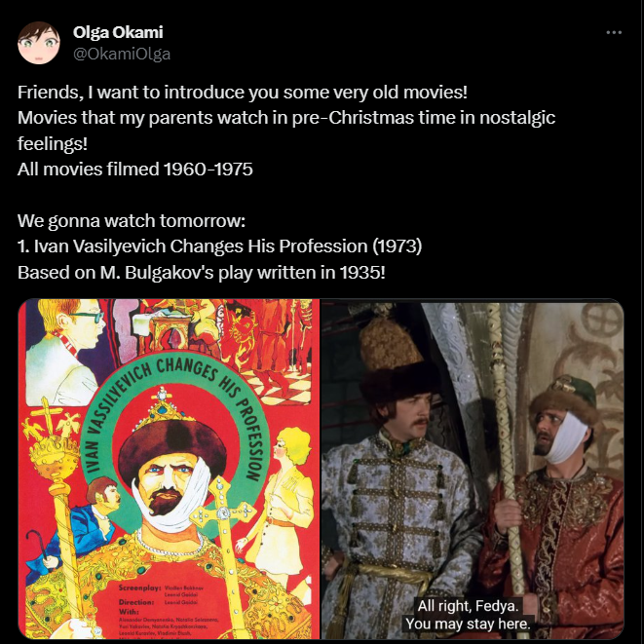Viewport: 644px width, 644px height.
Task: Open the three-dot more options menu
Action: pos(614,32)
